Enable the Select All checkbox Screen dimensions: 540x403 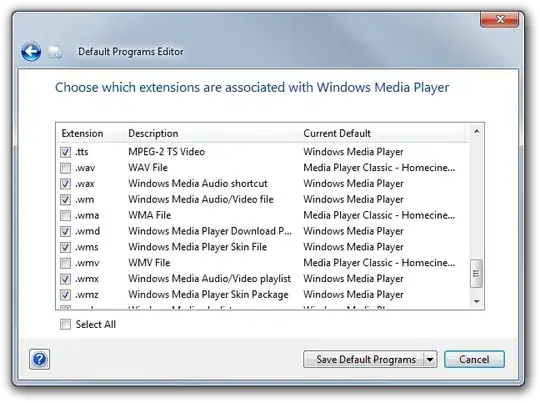click(x=65, y=324)
